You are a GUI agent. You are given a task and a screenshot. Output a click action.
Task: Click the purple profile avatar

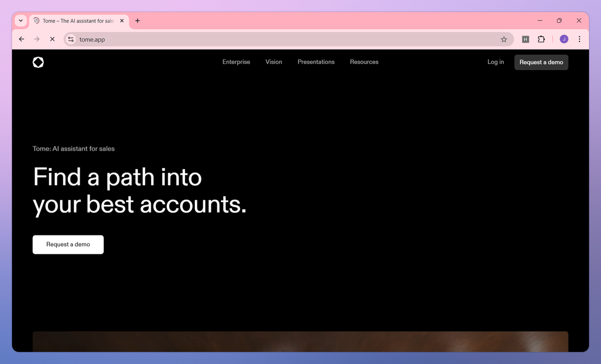click(x=564, y=39)
